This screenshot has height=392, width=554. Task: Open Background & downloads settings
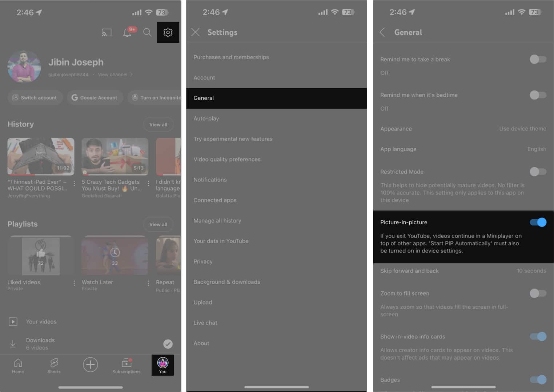276,282
